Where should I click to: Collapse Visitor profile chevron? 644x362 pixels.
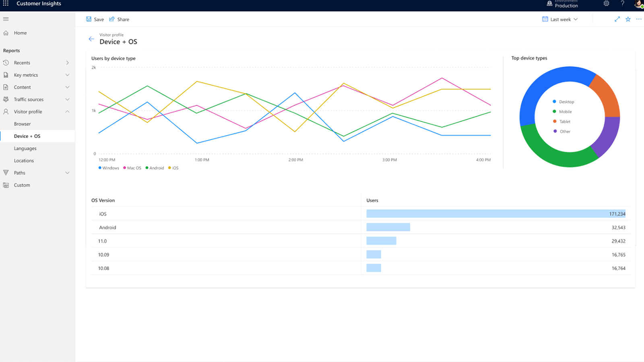(67, 112)
